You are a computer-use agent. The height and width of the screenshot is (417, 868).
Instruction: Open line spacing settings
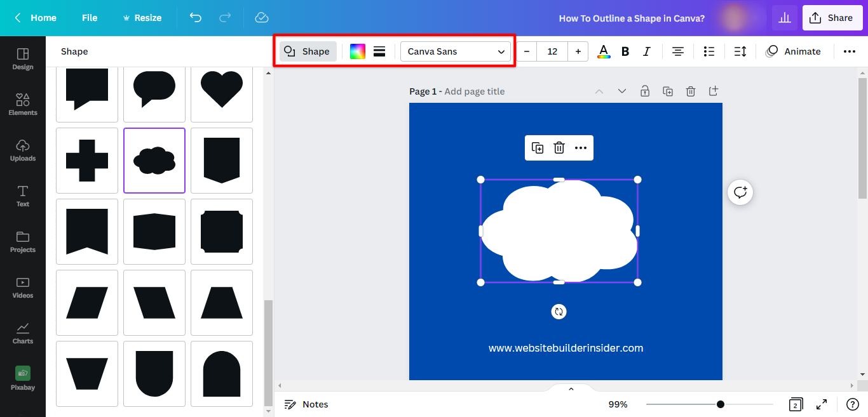pos(740,51)
